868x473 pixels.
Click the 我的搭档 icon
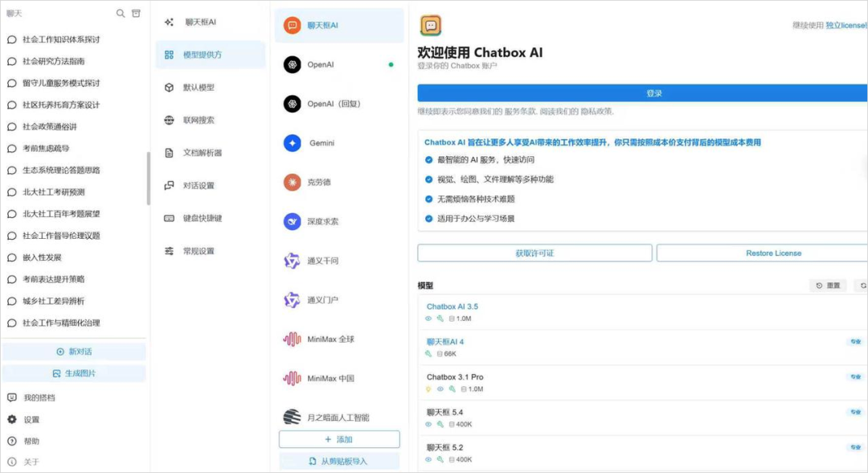12,397
